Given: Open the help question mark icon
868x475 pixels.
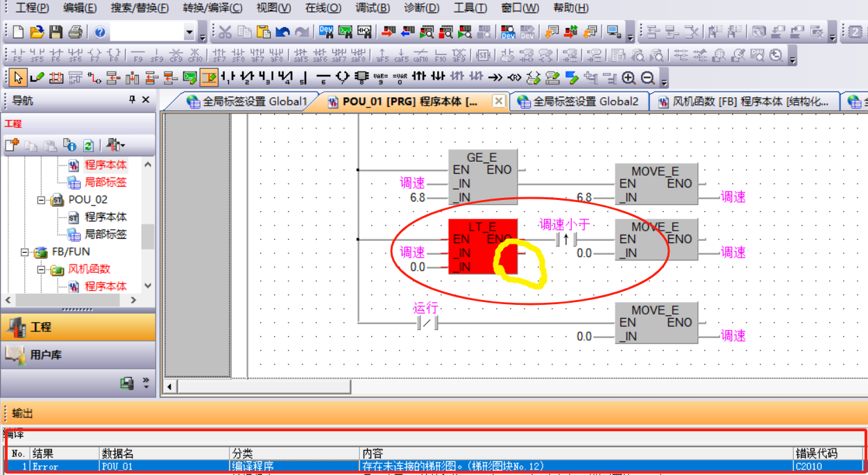Looking at the screenshot, I should click(x=99, y=32).
